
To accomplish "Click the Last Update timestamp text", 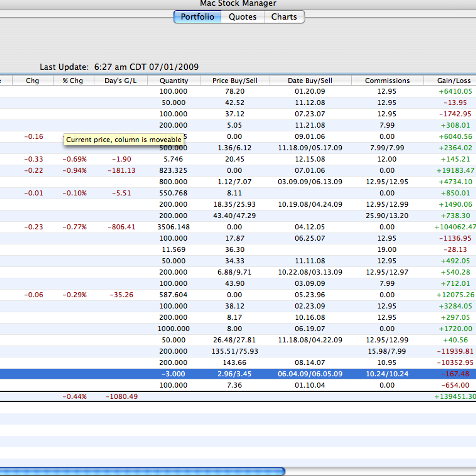I will (x=119, y=67).
